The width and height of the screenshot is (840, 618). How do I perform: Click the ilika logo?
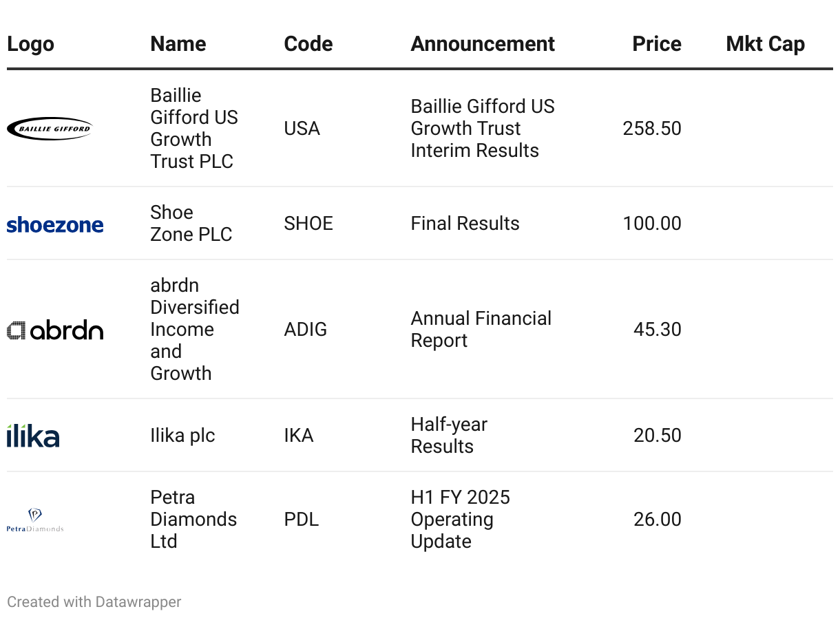point(33,436)
